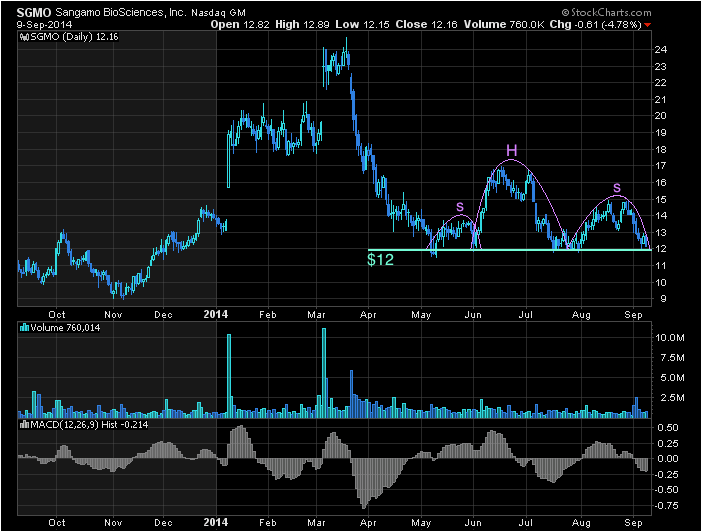The width and height of the screenshot is (702, 532).
Task: Click the 0.50 label on the MACD axis
Action: pyautogui.click(x=668, y=428)
